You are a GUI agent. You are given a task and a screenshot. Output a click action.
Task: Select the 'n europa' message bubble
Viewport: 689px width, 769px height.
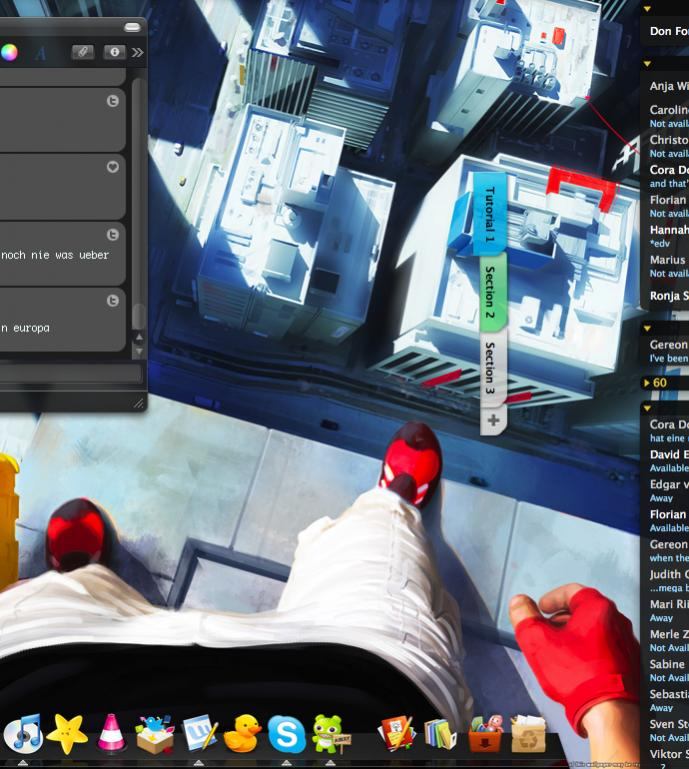(x=62, y=319)
